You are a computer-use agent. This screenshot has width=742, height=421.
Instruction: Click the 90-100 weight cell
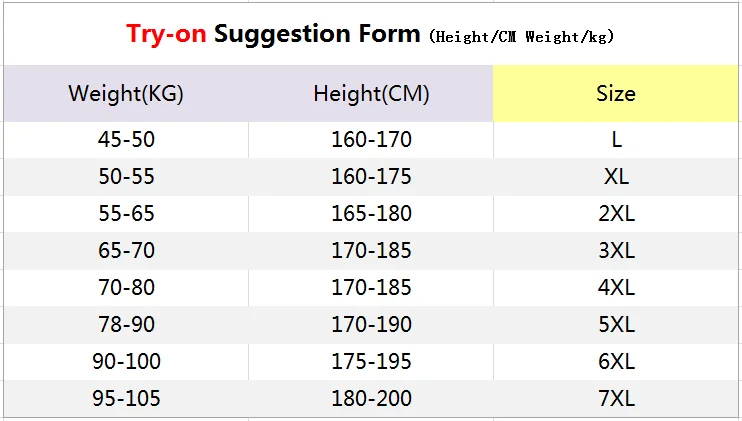(126, 362)
